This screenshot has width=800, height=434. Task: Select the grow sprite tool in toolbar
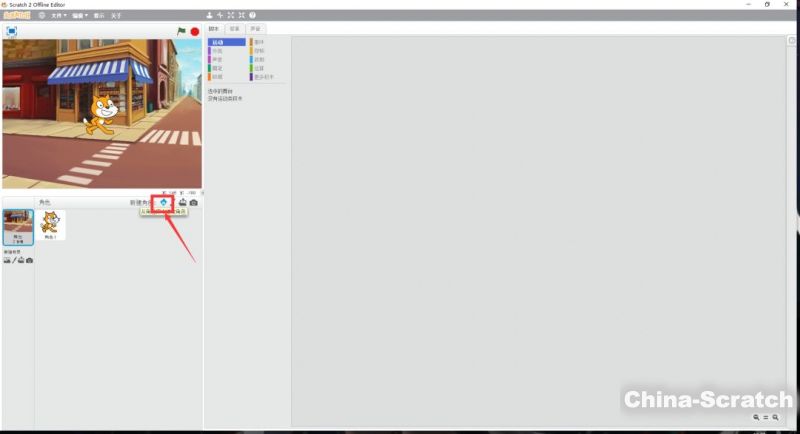[x=230, y=16]
